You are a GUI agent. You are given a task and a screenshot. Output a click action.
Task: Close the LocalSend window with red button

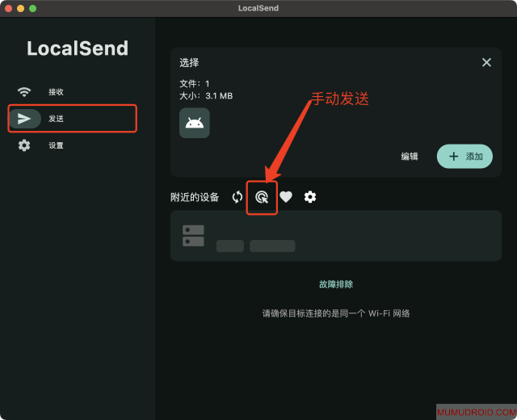(9, 8)
